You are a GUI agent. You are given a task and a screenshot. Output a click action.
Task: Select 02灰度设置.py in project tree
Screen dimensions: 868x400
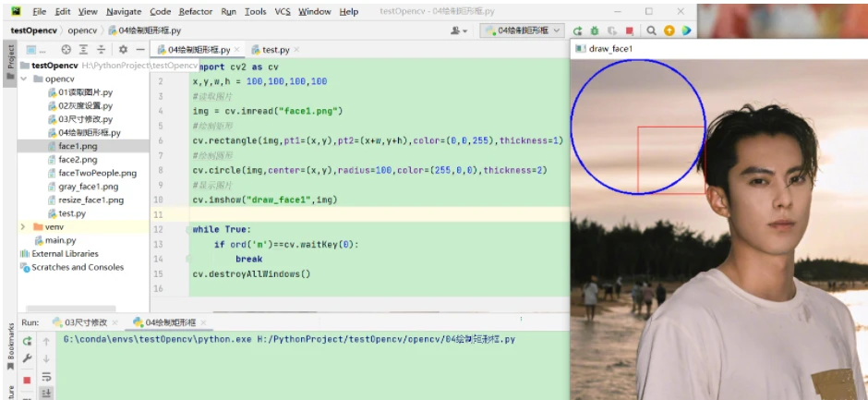(79, 106)
